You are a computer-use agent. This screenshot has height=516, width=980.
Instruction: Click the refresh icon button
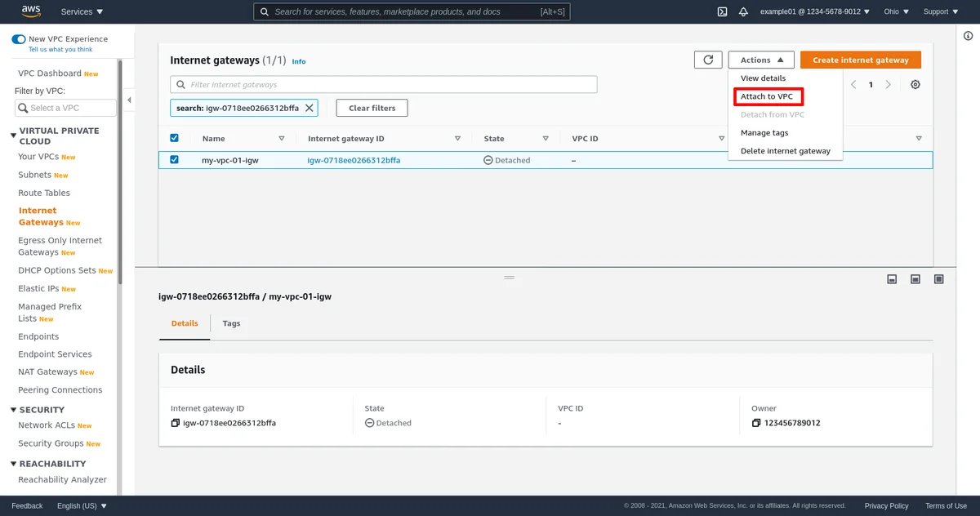pos(708,60)
